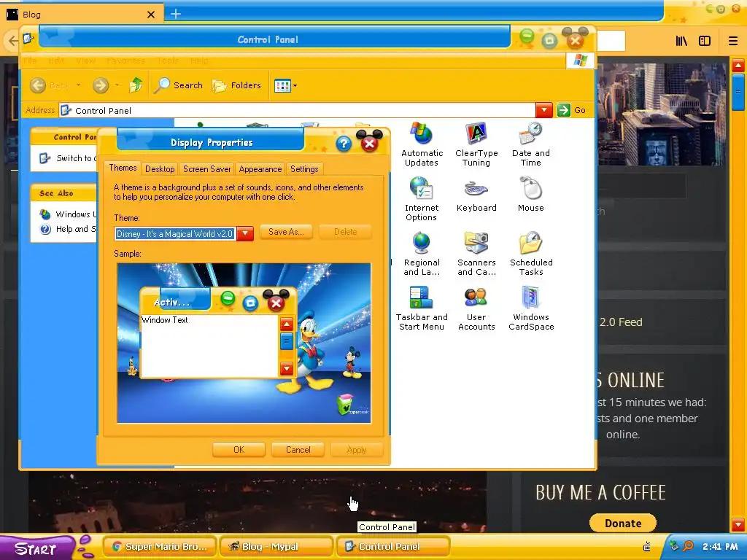Click the Folders toolbar button
Viewport: 747px width, 560px height.
coord(237,85)
